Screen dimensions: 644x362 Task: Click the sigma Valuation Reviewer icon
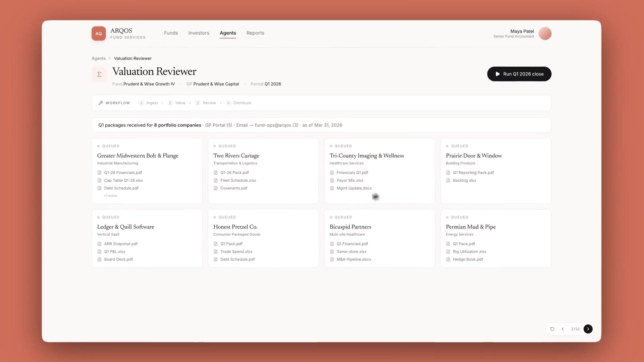pos(99,74)
